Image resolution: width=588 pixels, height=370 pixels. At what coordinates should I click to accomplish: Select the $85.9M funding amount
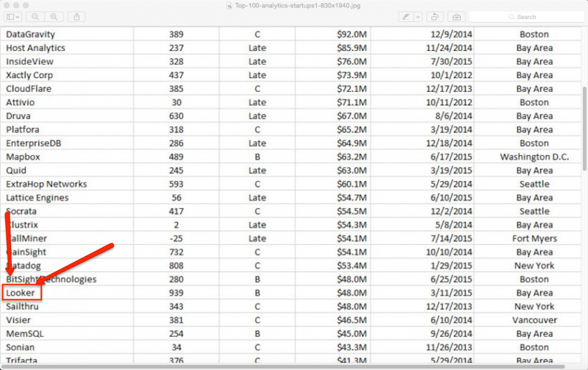coord(352,48)
